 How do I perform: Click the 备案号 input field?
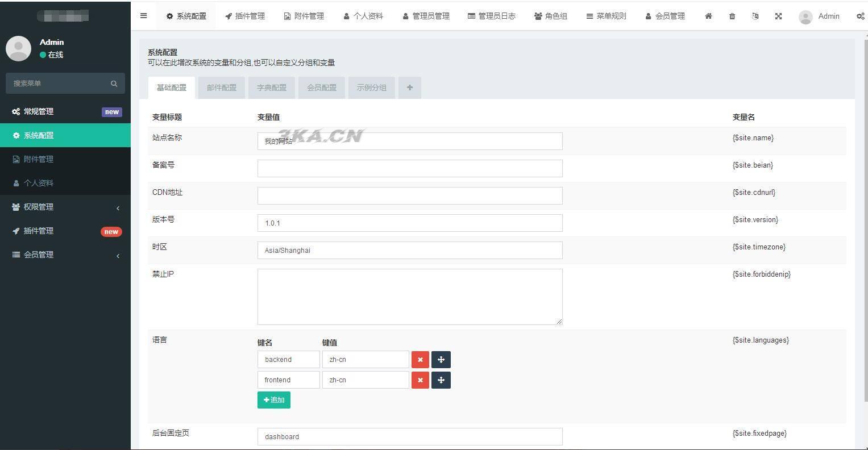[410, 168]
